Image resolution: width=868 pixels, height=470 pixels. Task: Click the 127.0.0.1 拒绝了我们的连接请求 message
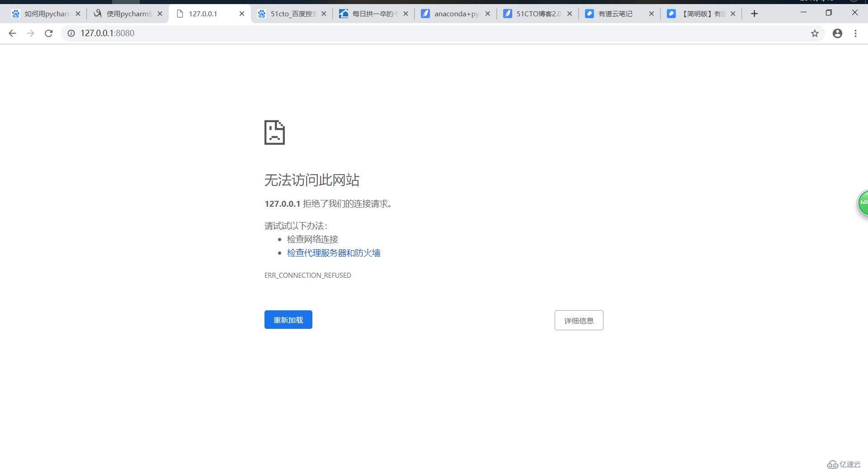(x=329, y=204)
